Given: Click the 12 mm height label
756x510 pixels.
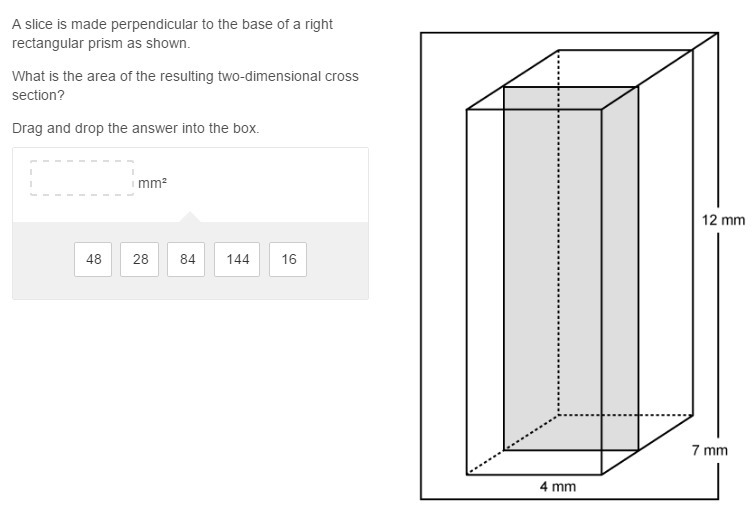Looking at the screenshot, I should click(723, 220).
